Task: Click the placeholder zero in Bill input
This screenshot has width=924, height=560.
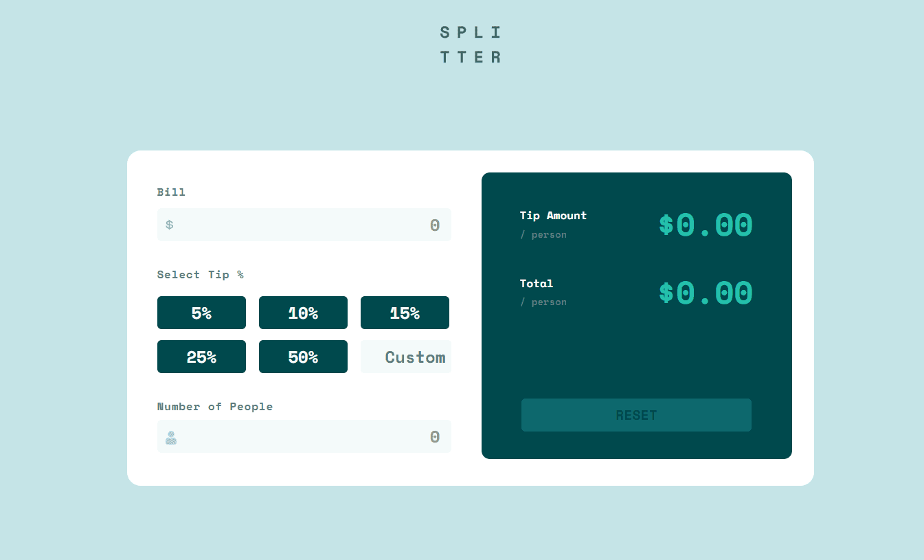Action: point(434,224)
